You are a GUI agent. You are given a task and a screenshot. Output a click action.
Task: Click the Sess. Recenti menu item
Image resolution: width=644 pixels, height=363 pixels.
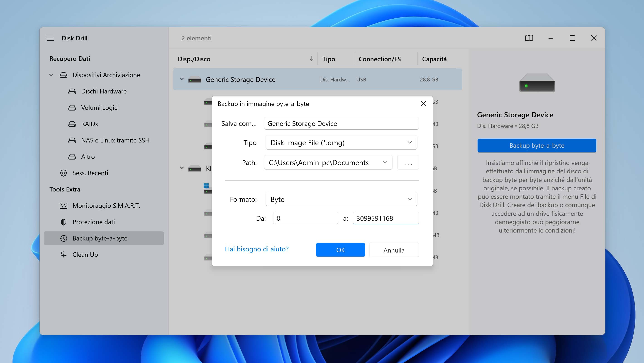pos(90,173)
